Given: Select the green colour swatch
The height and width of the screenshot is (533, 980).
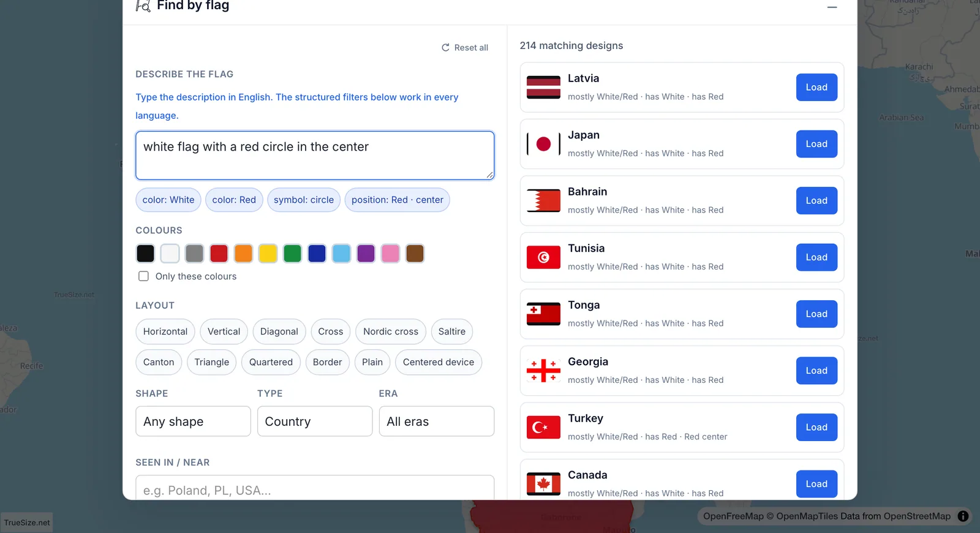Looking at the screenshot, I should click(x=292, y=253).
